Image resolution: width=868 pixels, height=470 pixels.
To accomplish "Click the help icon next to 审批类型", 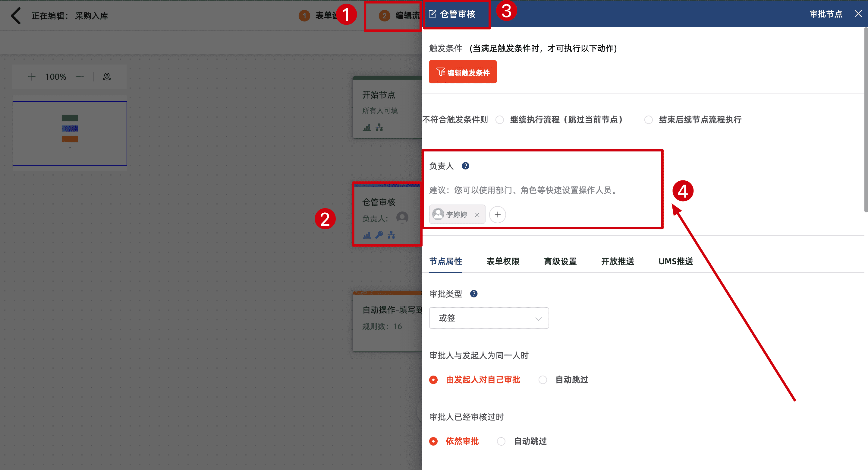I will (x=473, y=294).
